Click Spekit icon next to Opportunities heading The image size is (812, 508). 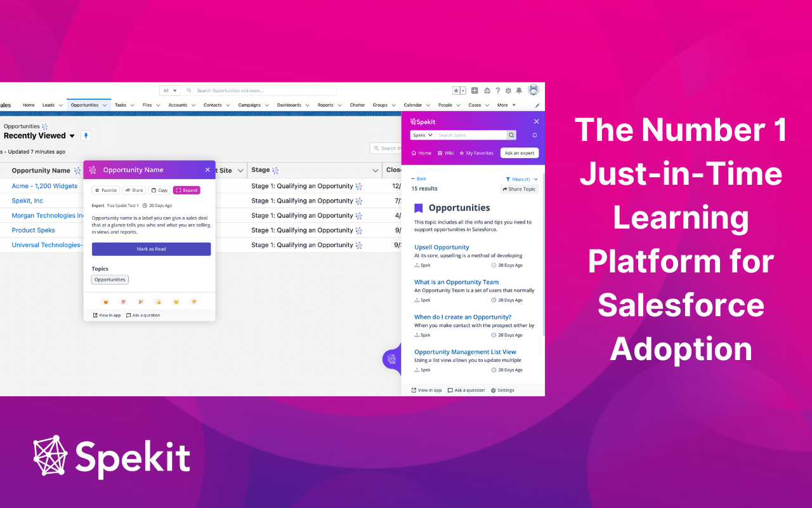point(44,126)
